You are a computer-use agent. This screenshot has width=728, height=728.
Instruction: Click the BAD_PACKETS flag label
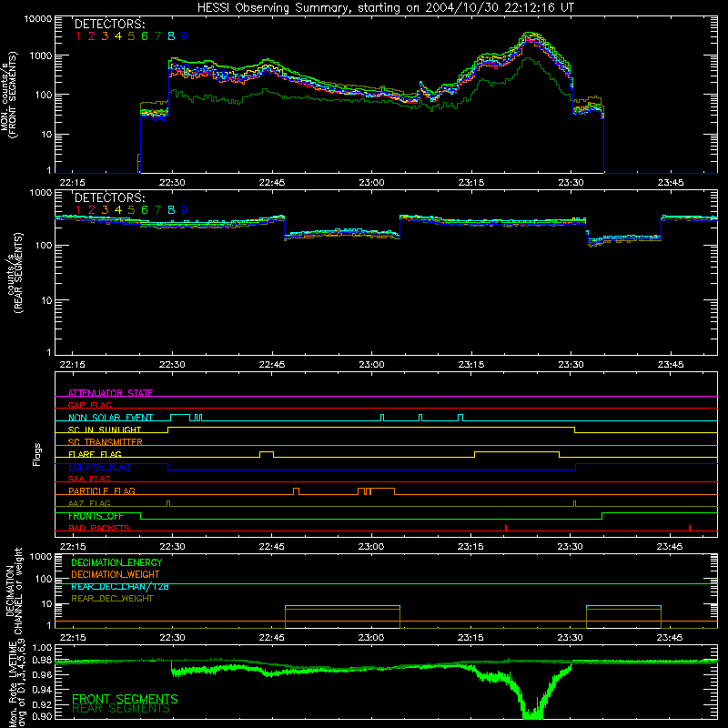pos(99,528)
